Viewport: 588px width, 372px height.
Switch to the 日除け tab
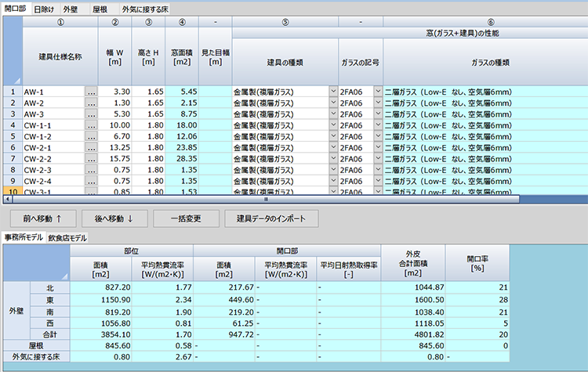pos(44,9)
